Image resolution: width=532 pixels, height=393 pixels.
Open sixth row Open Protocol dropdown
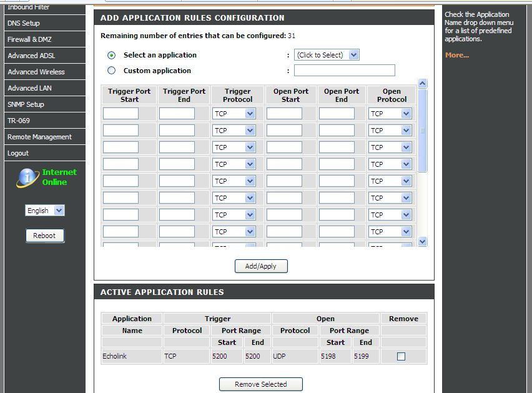[390, 198]
